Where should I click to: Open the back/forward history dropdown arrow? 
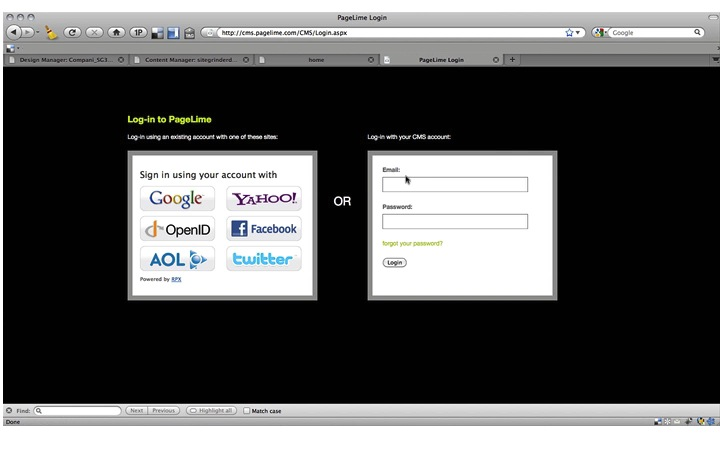point(38,33)
